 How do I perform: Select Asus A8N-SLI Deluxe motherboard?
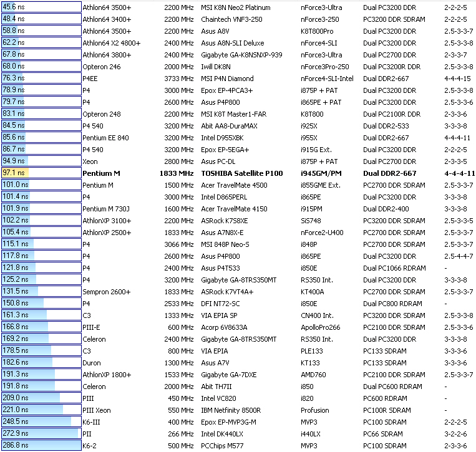pyautogui.click(x=233, y=43)
